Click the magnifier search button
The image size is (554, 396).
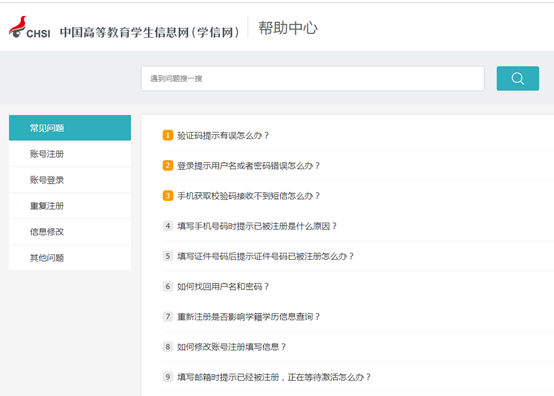(518, 78)
